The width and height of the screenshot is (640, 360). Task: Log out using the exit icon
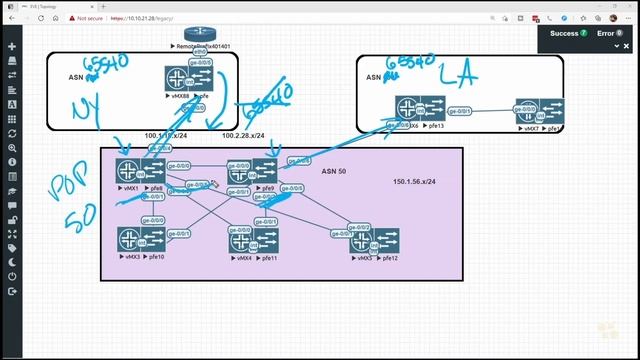[x=12, y=291]
